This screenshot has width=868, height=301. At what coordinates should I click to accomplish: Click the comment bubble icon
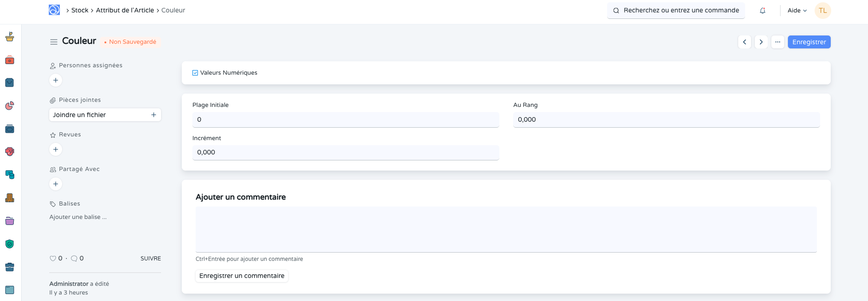74,259
